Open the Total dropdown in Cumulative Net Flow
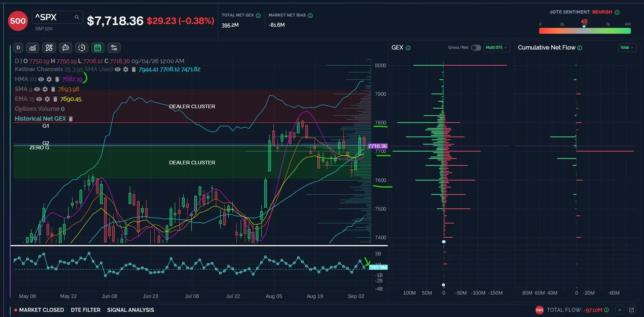 (627, 48)
